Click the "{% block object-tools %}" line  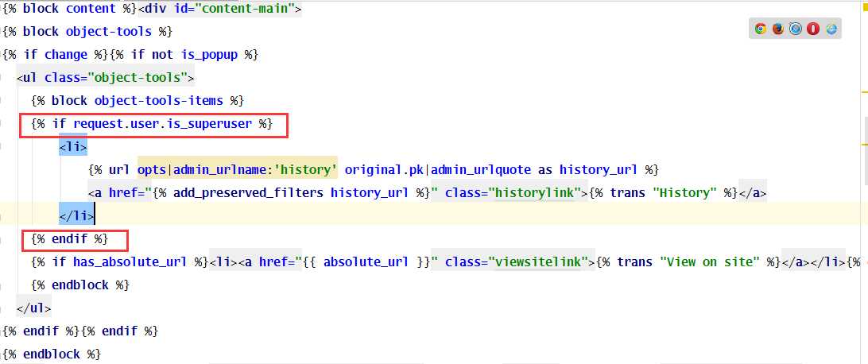[x=87, y=32]
